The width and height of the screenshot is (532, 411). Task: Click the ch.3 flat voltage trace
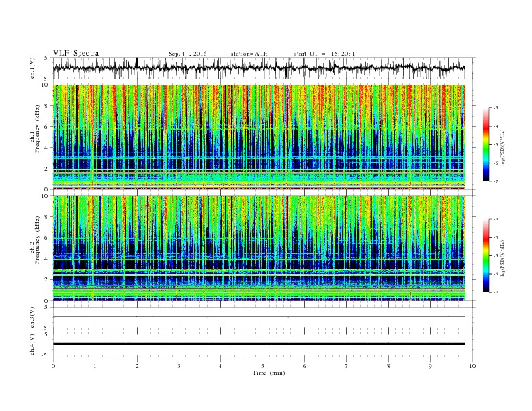[259, 317]
